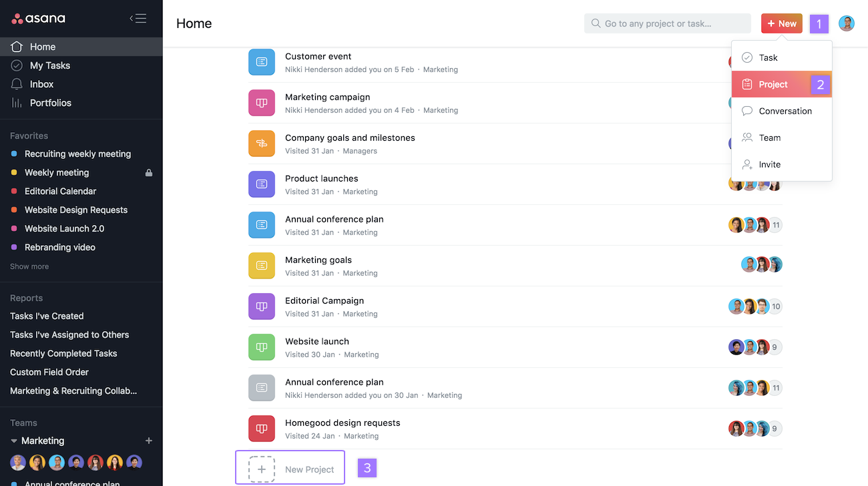
Task: Collapse the left sidebar
Action: coord(138,18)
